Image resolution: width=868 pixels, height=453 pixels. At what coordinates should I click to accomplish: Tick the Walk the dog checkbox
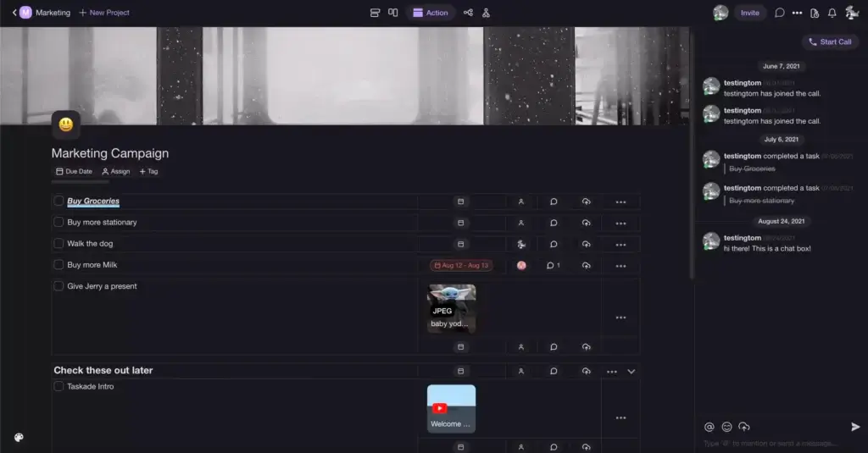click(58, 244)
